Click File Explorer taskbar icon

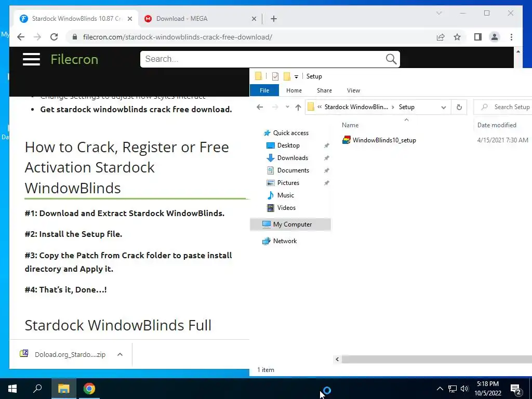tap(63, 389)
